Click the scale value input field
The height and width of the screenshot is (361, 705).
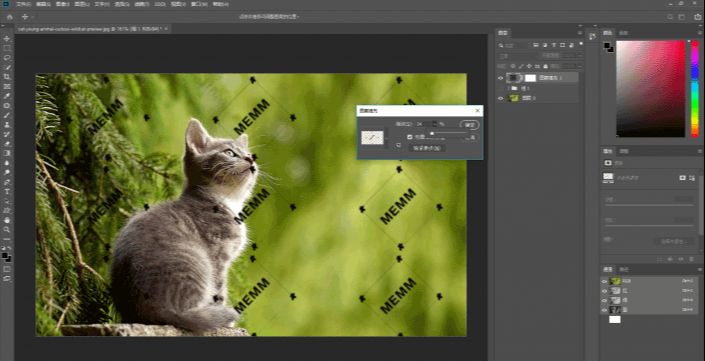[x=423, y=124]
